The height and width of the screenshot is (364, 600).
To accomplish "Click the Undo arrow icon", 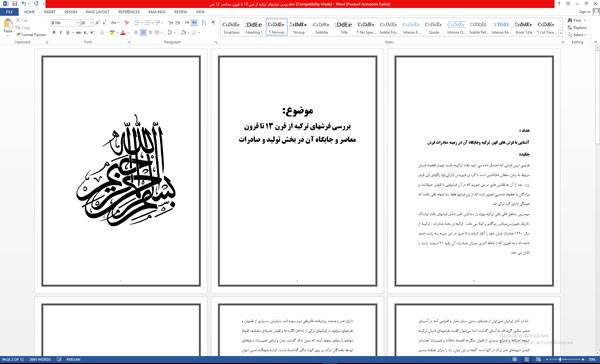I will [x=24, y=4].
